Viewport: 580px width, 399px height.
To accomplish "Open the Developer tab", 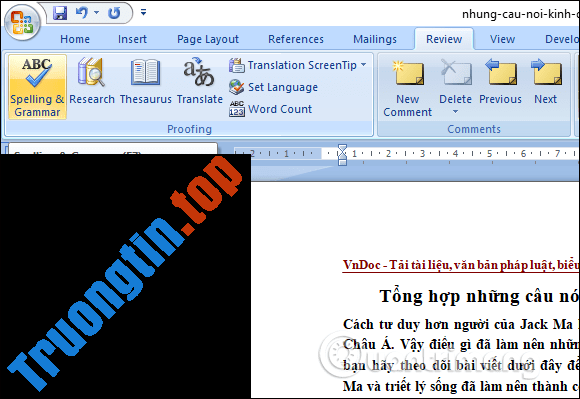I will coord(562,39).
